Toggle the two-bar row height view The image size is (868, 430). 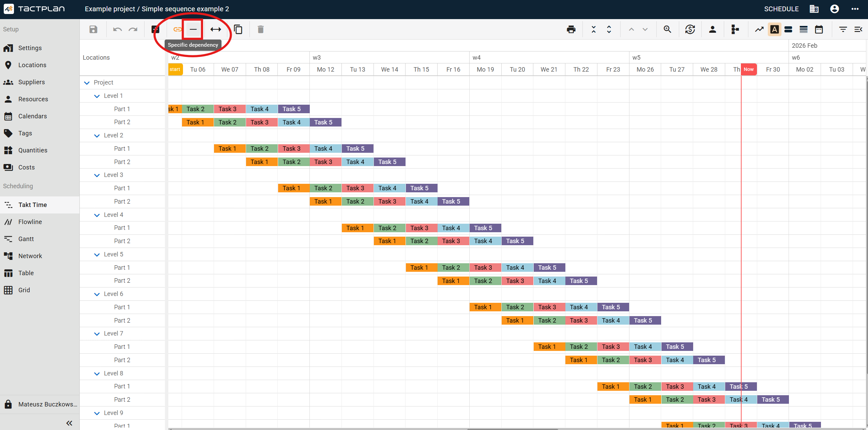coord(788,29)
